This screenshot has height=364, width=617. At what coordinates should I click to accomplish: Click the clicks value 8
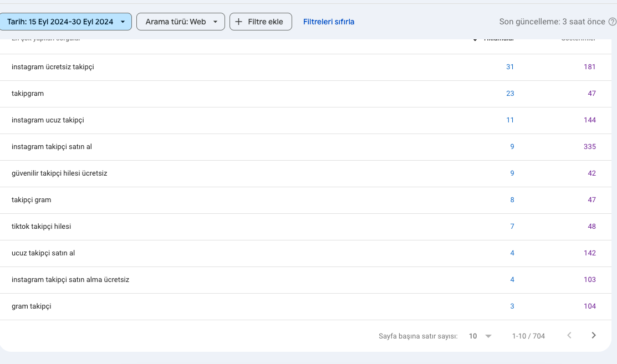(512, 199)
